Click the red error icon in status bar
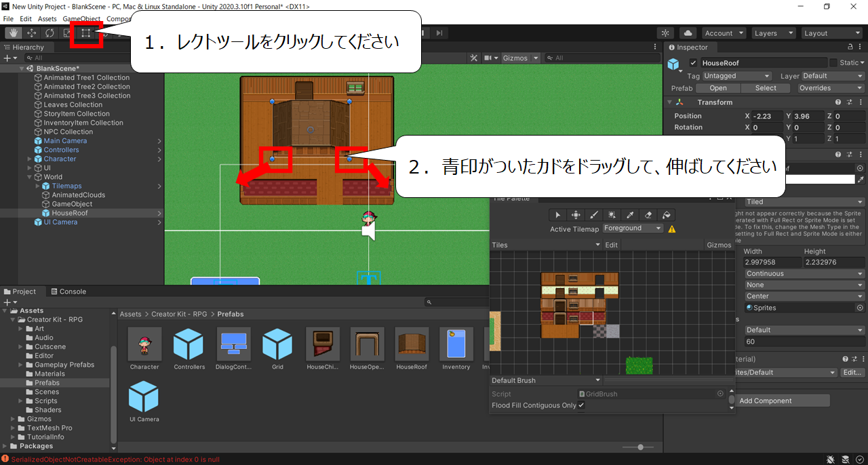Screen dimensions: 868x465 tap(5, 459)
